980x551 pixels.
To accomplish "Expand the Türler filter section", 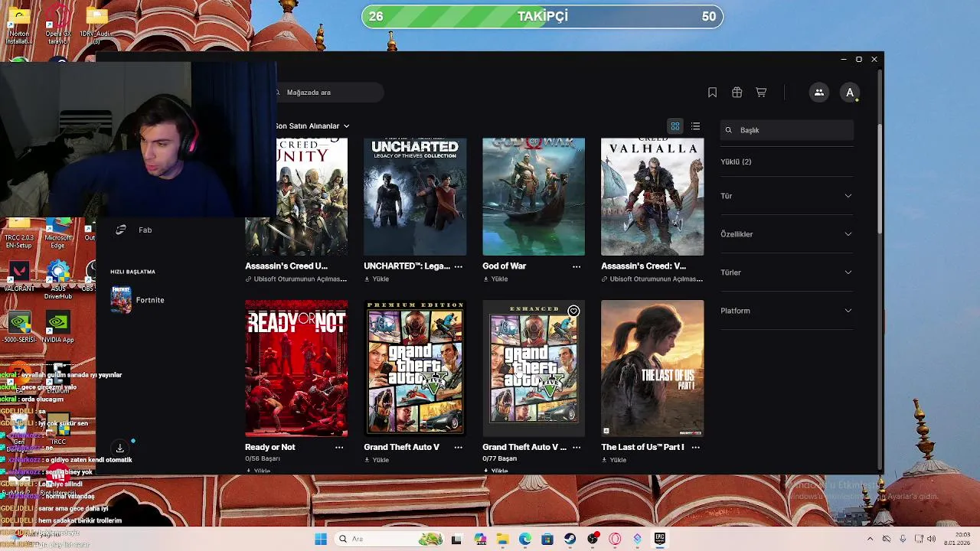I will [786, 272].
